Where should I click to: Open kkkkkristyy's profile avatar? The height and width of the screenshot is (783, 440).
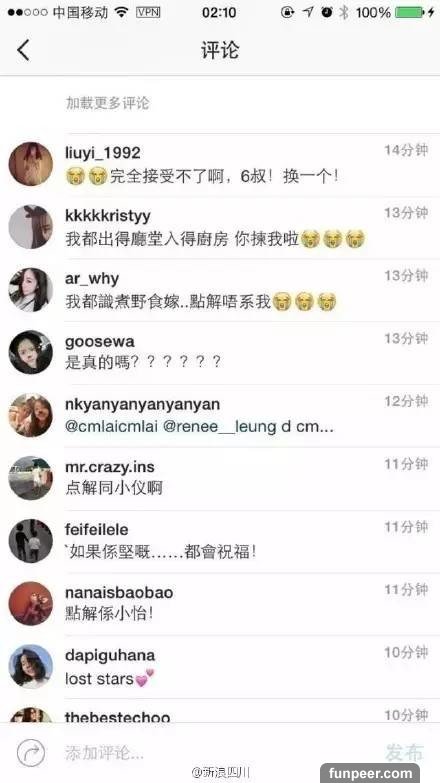click(30, 227)
